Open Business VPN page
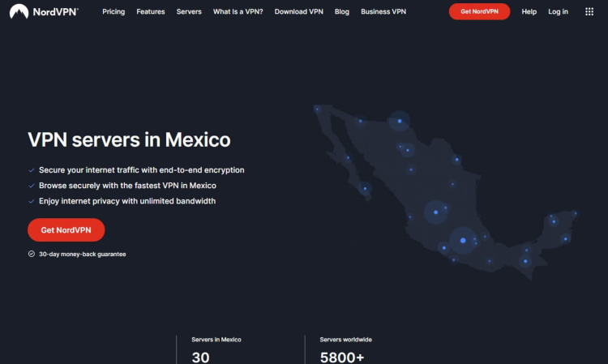 coord(383,11)
